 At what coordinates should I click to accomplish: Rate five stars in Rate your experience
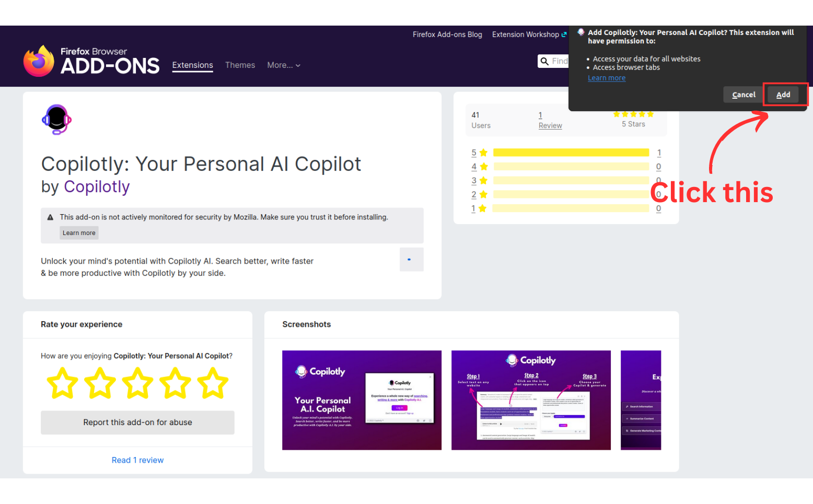point(213,383)
